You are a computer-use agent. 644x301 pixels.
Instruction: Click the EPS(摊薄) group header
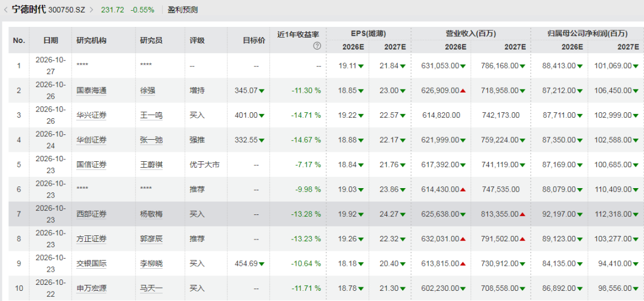pyautogui.click(x=369, y=33)
